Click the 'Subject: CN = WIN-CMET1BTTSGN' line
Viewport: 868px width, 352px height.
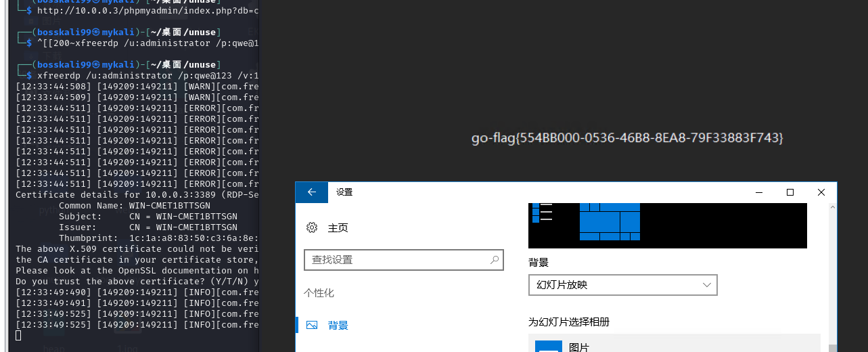[148, 217]
